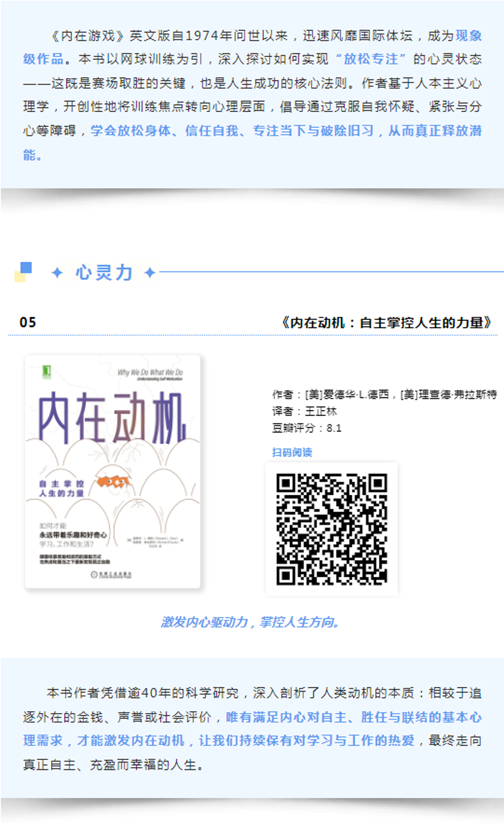Click the 豆瓣评分：8.1 rating line
Screen dimensions: 504x840
[x=307, y=428]
